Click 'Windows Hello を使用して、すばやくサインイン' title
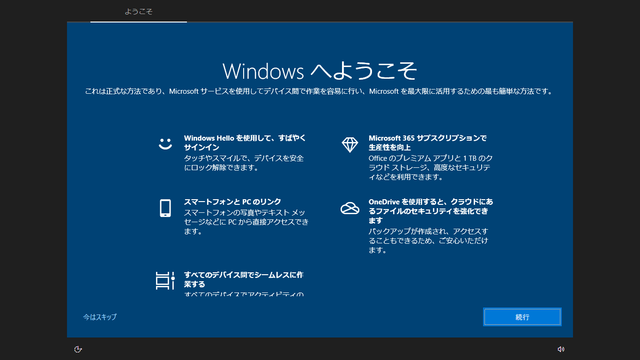The width and height of the screenshot is (640, 360). [x=244, y=142]
